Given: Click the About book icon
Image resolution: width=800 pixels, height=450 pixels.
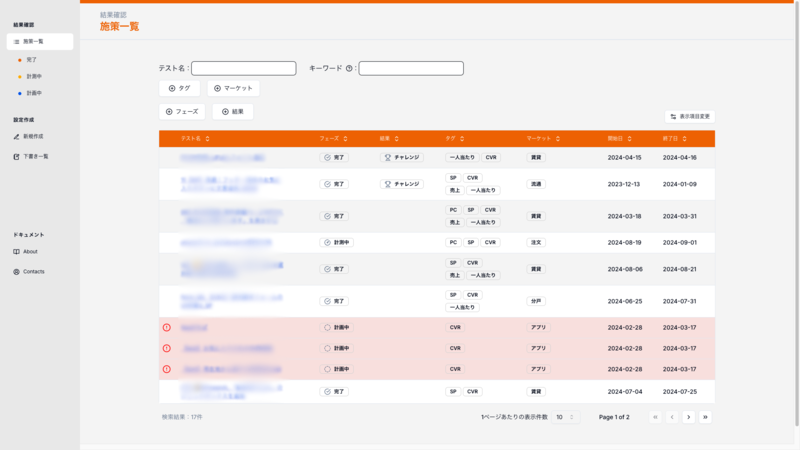Looking at the screenshot, I should 16,252.
